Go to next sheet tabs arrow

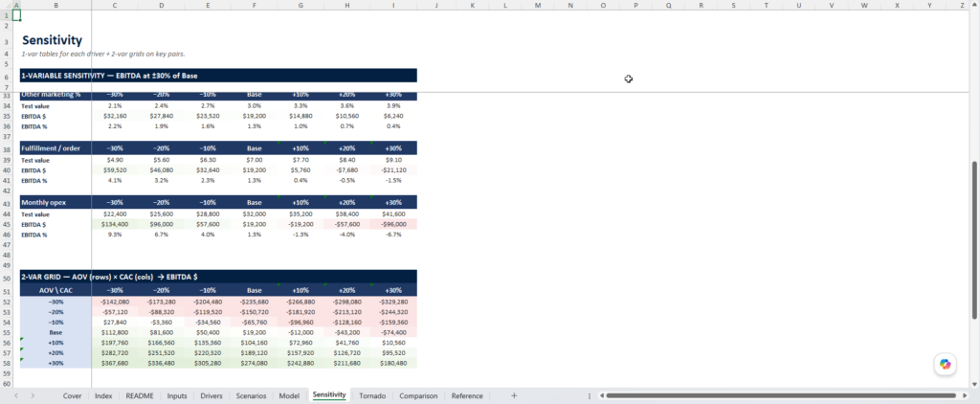point(33,396)
